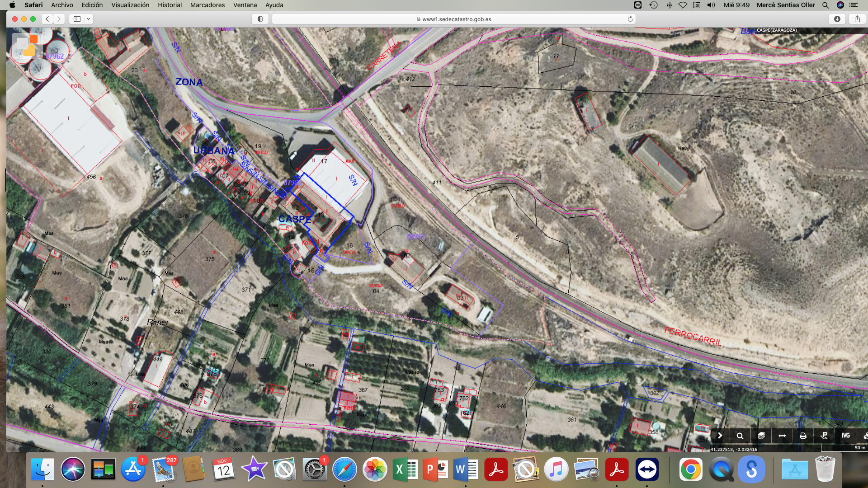Open the map layers stack tool
Image resolution: width=868 pixels, height=488 pixels.
click(x=761, y=436)
